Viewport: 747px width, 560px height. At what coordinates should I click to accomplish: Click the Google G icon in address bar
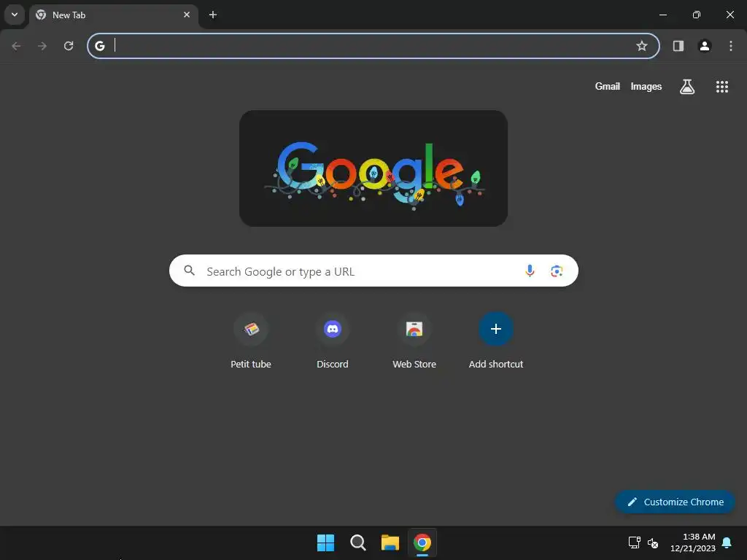[x=99, y=46]
